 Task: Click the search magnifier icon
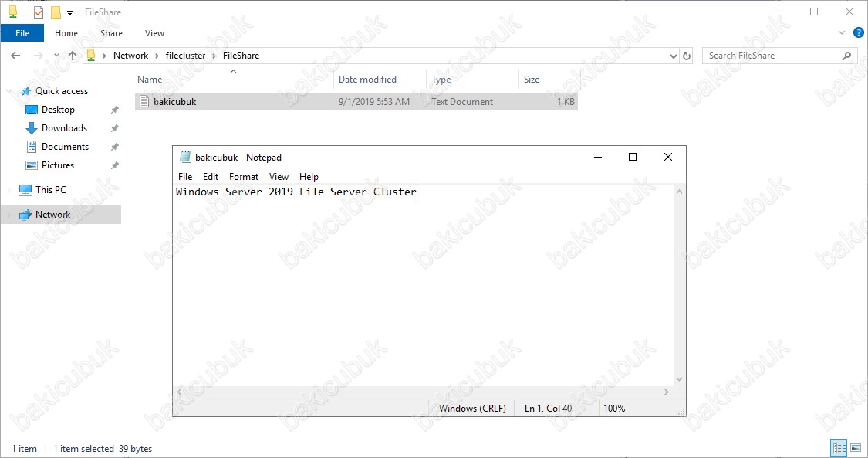pos(846,56)
